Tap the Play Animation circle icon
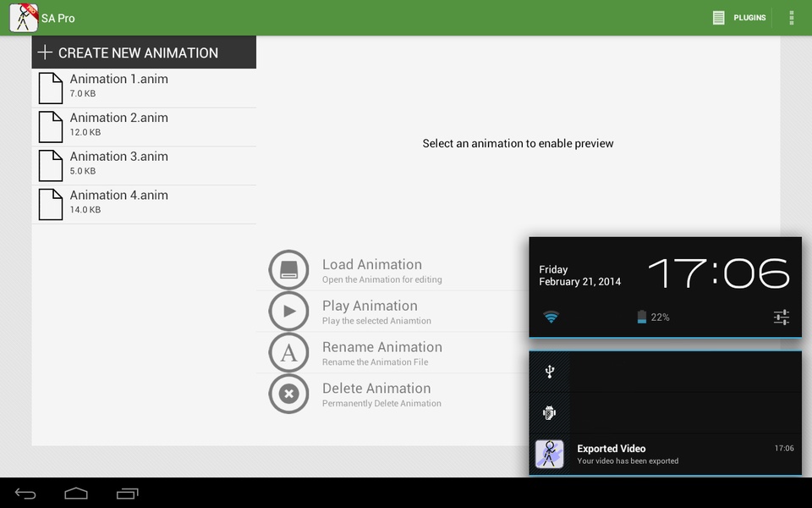This screenshot has width=812, height=508. [x=288, y=311]
